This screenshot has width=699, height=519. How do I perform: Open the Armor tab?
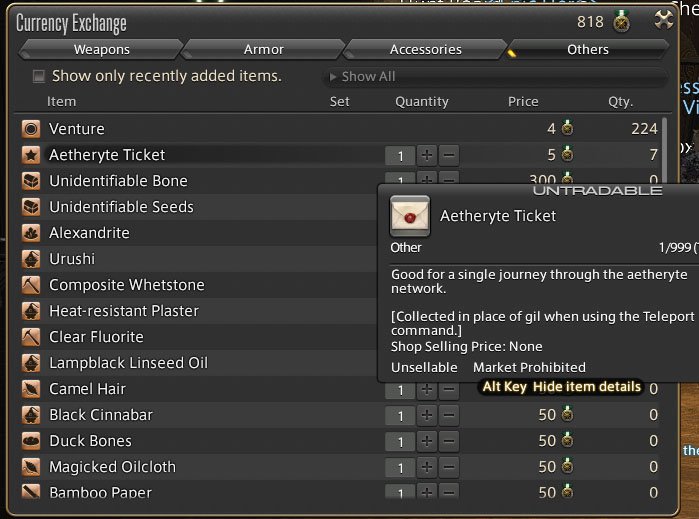pos(263,49)
